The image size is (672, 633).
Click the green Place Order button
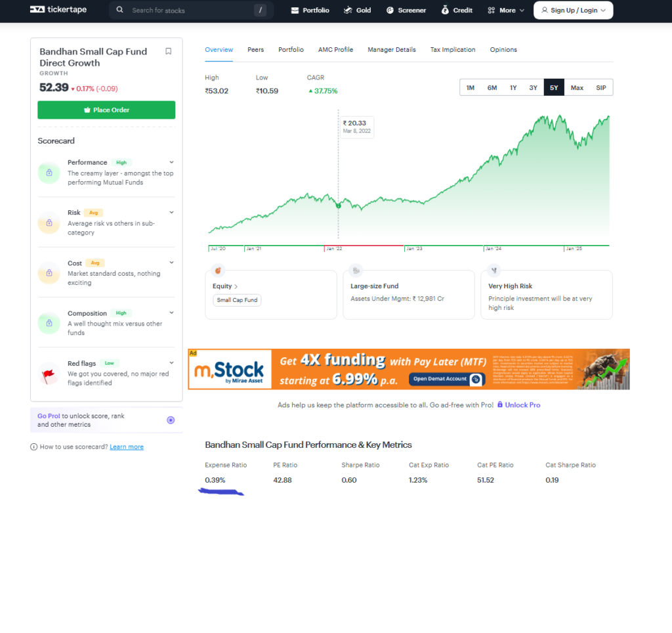click(106, 110)
